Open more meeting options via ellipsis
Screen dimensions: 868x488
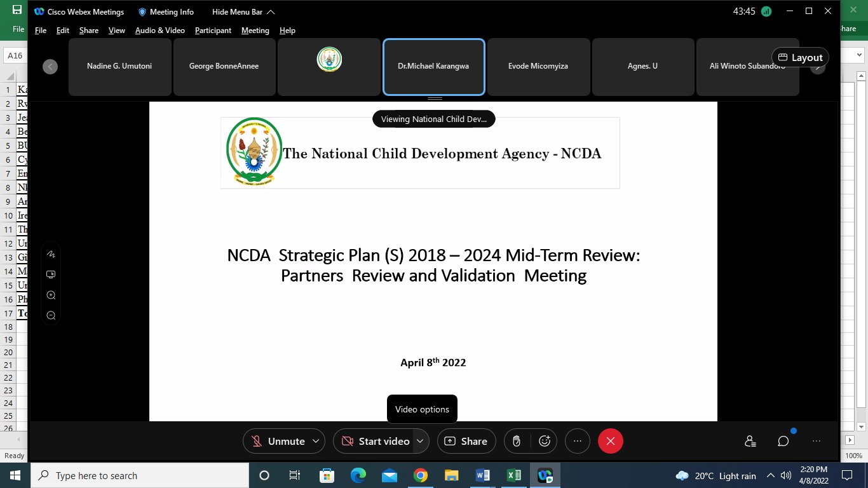[577, 440]
